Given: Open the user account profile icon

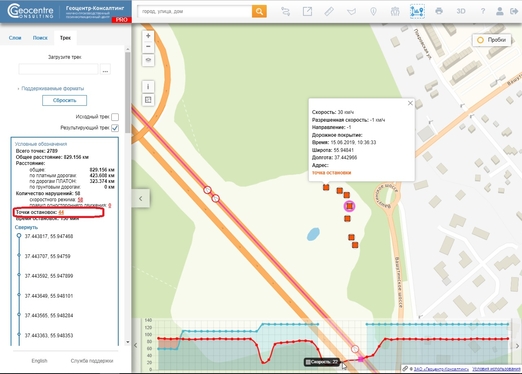Looking at the screenshot, I should tap(500, 11).
